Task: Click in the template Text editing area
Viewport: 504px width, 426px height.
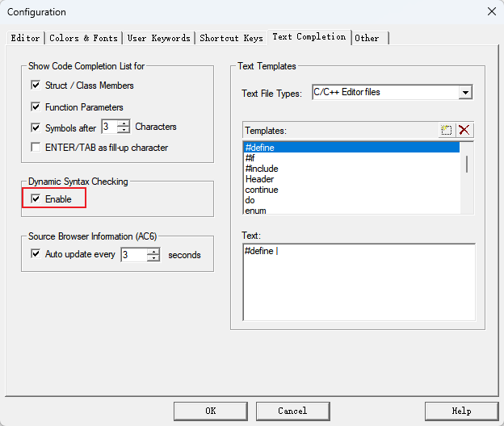Action: 359,282
